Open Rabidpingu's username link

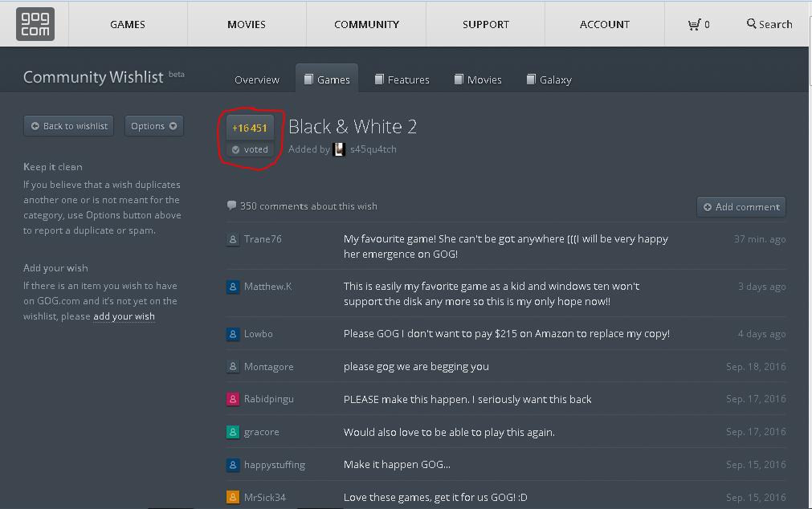click(269, 399)
